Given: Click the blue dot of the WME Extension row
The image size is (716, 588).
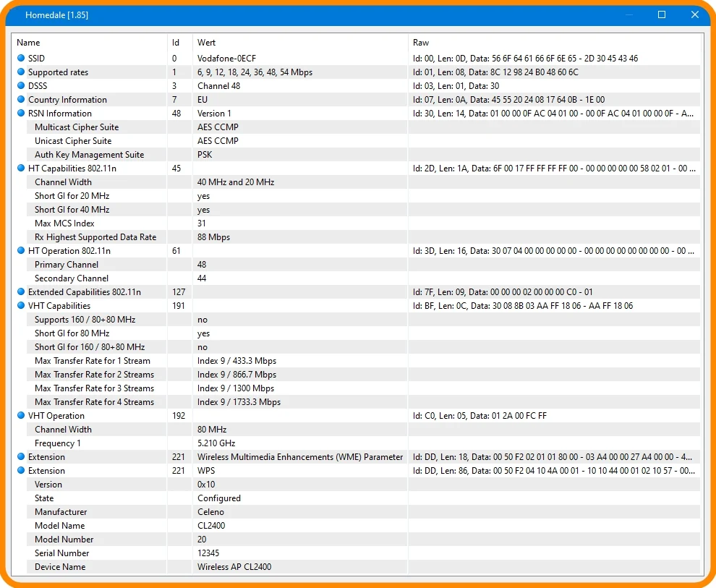Looking at the screenshot, I should [x=20, y=456].
